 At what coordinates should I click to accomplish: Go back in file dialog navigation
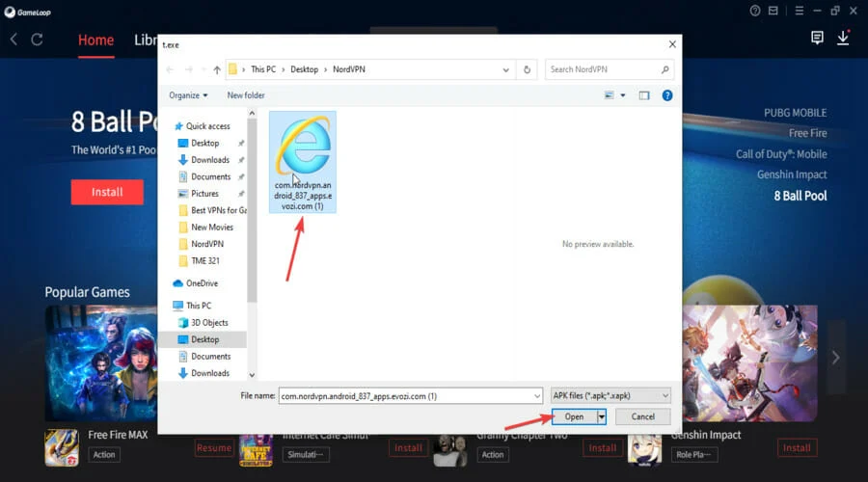point(170,69)
